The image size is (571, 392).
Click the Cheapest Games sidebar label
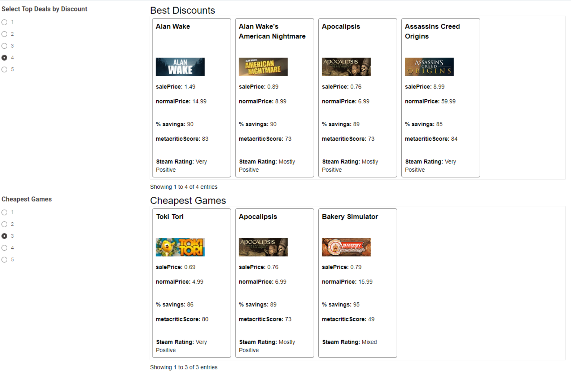click(27, 199)
